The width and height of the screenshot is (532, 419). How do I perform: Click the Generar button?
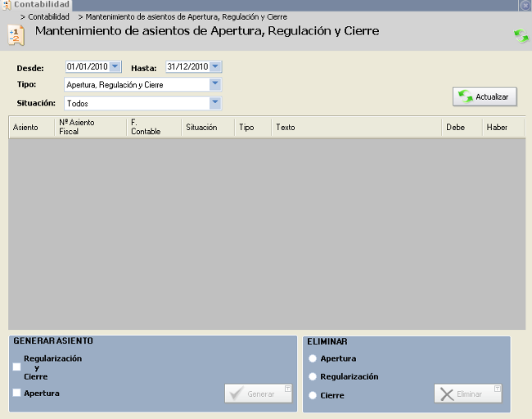(x=258, y=394)
